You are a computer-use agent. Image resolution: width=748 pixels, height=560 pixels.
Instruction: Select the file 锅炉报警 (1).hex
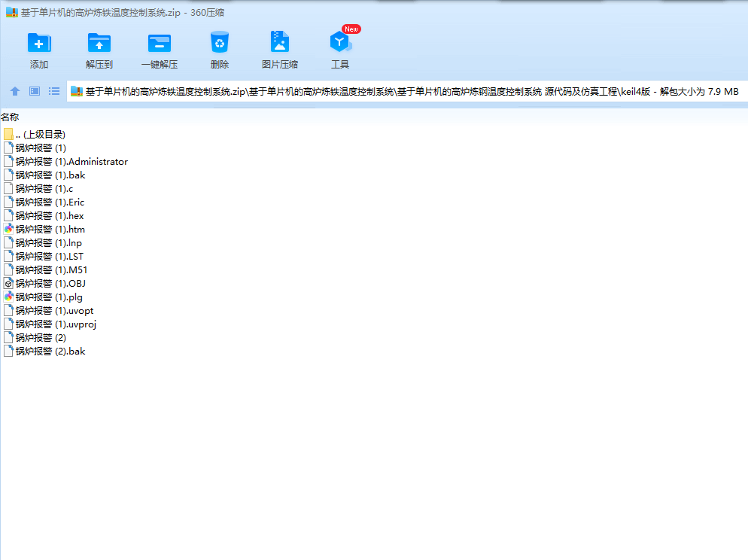pyautogui.click(x=44, y=215)
